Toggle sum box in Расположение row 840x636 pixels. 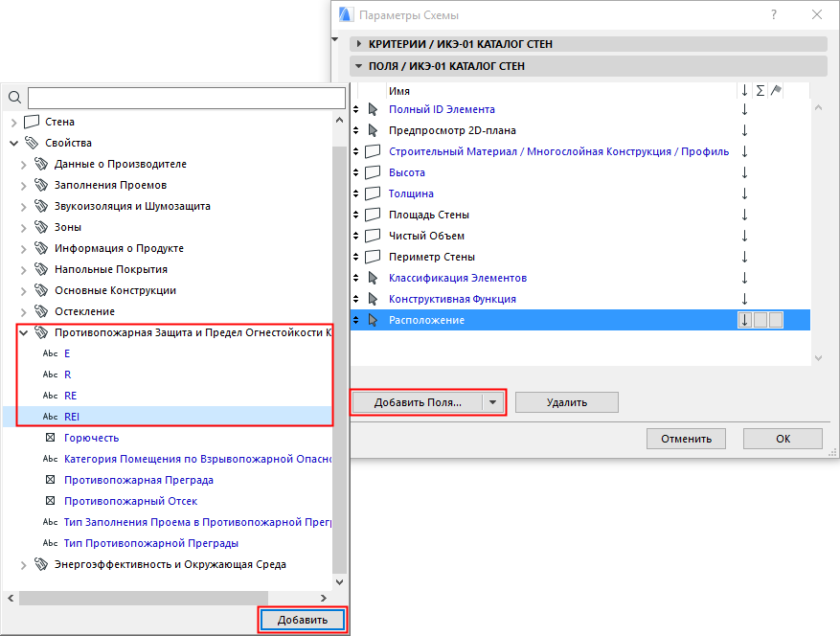click(x=761, y=320)
